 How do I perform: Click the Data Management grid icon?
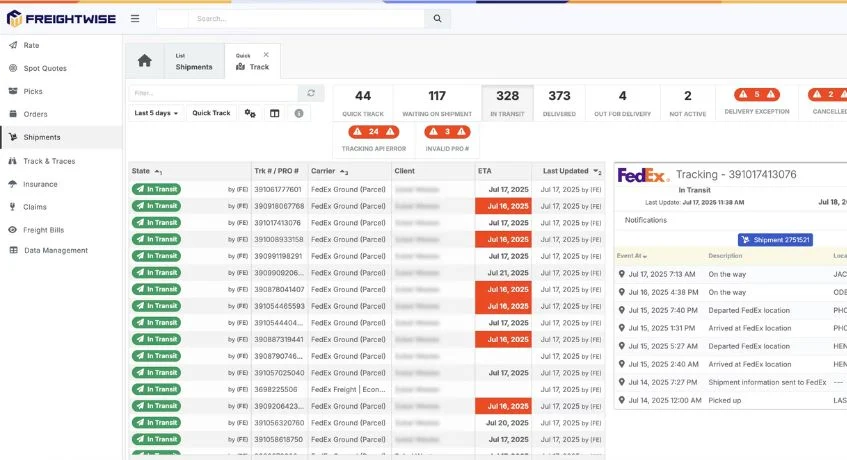coord(14,250)
